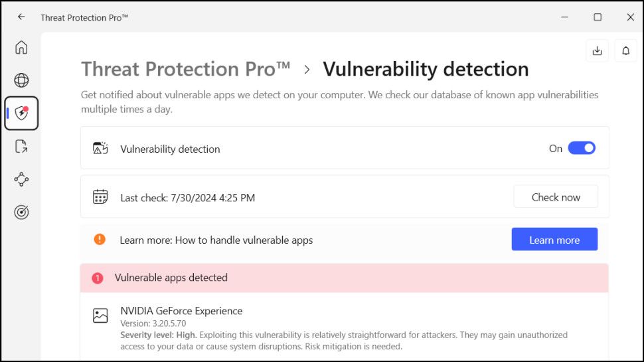Click the NVIDIA app image icon
This screenshot has width=644, height=362.
(100, 316)
